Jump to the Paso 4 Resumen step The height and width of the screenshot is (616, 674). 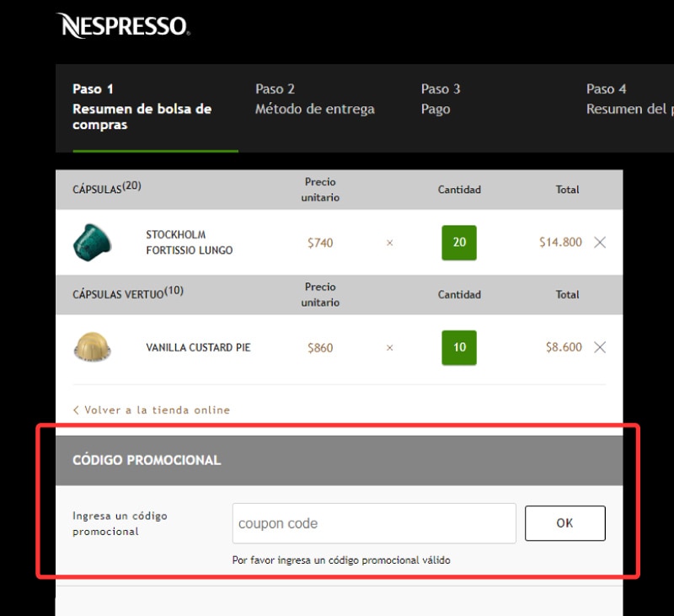pos(629,99)
